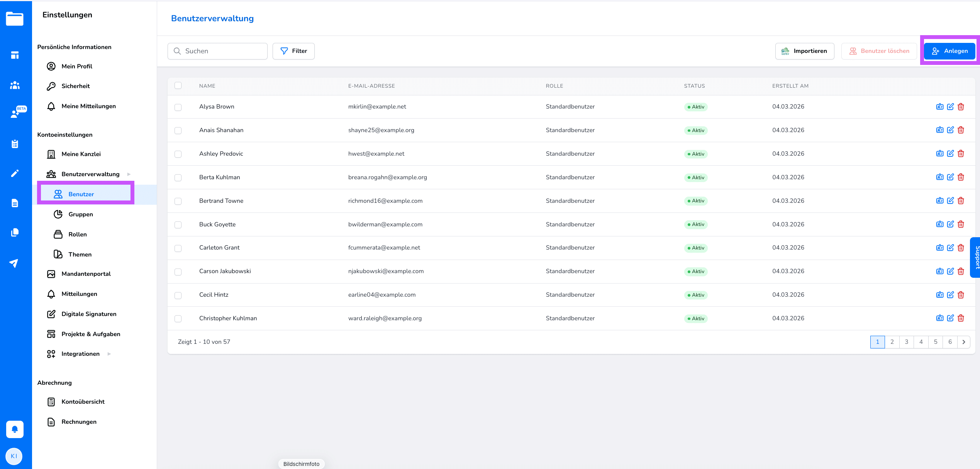Open the KI user avatar
980x469 pixels.
14,456
